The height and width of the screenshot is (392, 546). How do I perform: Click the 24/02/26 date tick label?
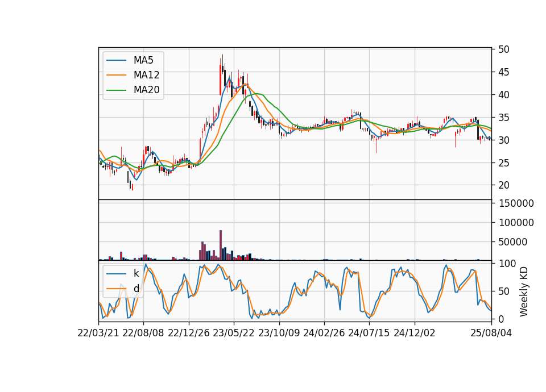pos(324,333)
